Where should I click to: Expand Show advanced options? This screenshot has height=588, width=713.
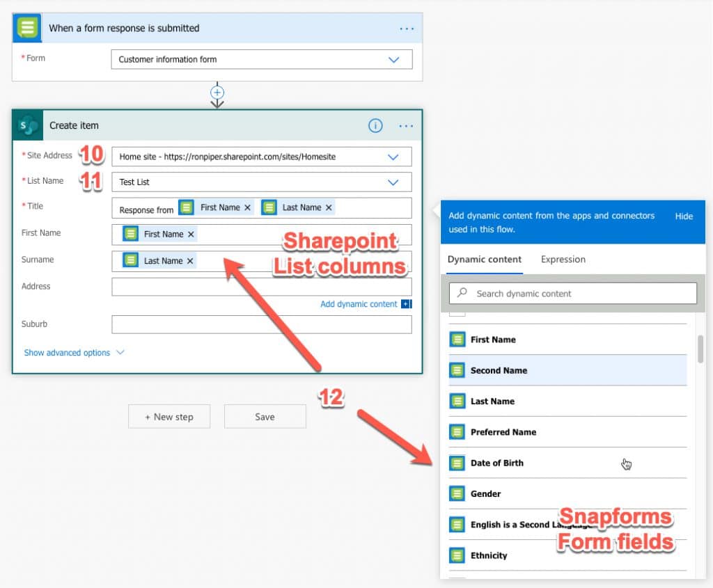(68, 352)
